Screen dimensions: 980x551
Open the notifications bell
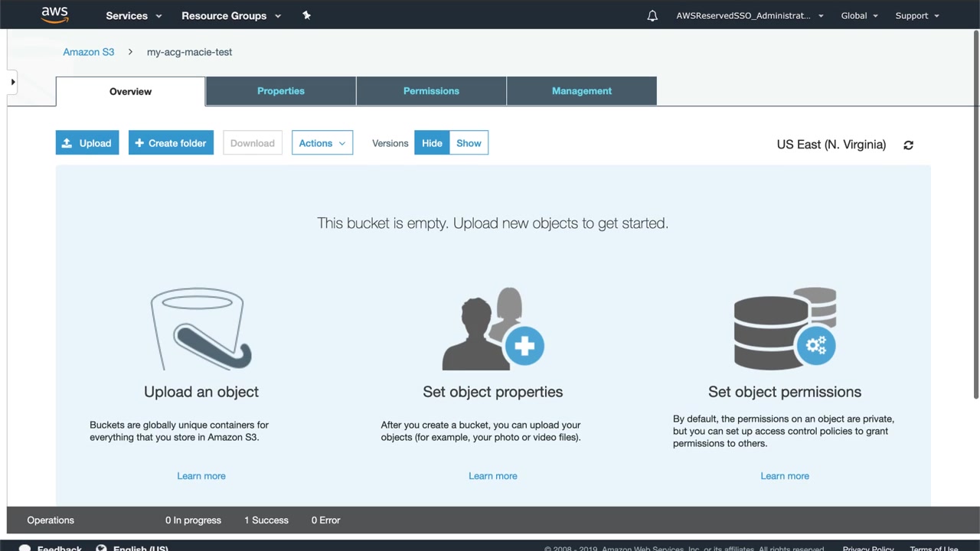[652, 15]
